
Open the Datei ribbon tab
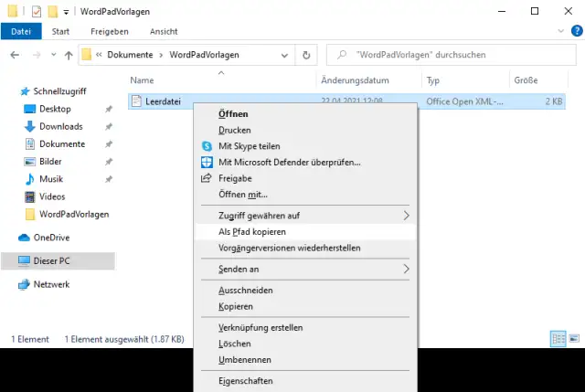coord(21,31)
